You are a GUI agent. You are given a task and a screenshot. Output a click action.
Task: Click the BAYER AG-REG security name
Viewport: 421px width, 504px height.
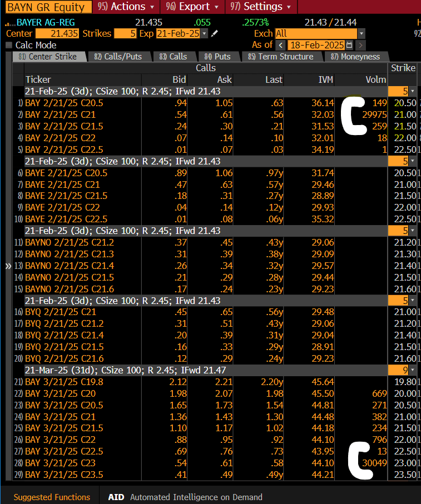tap(46, 22)
